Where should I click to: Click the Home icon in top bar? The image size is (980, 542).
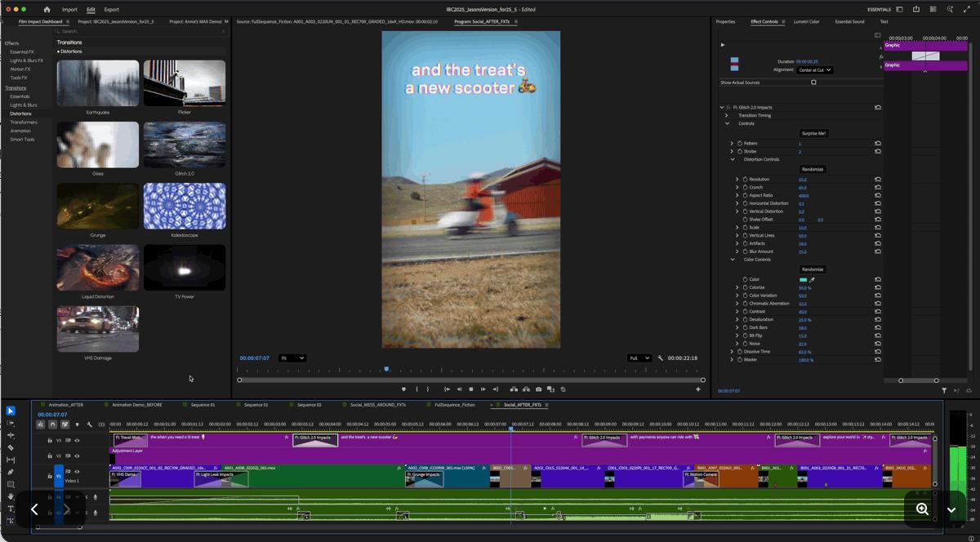coord(47,10)
